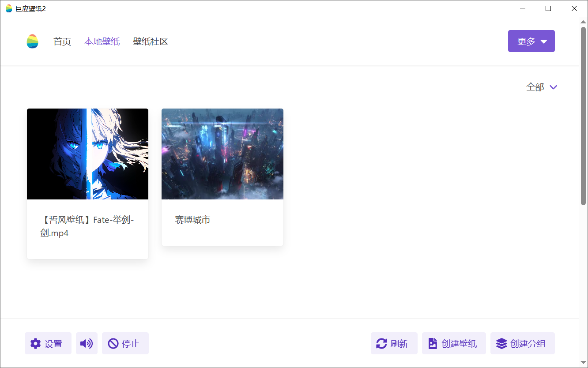Go to the 首页 tab
This screenshot has width=588, height=368.
[x=62, y=41]
